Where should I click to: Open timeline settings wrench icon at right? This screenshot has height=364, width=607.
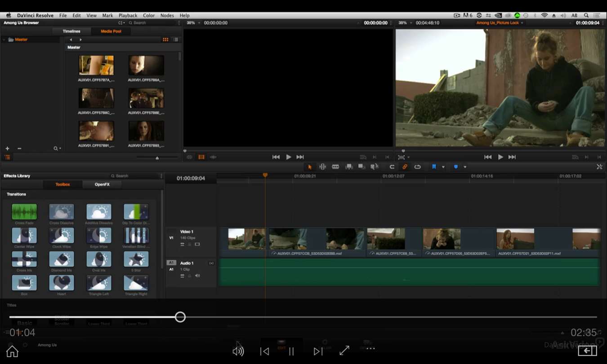pos(599,167)
